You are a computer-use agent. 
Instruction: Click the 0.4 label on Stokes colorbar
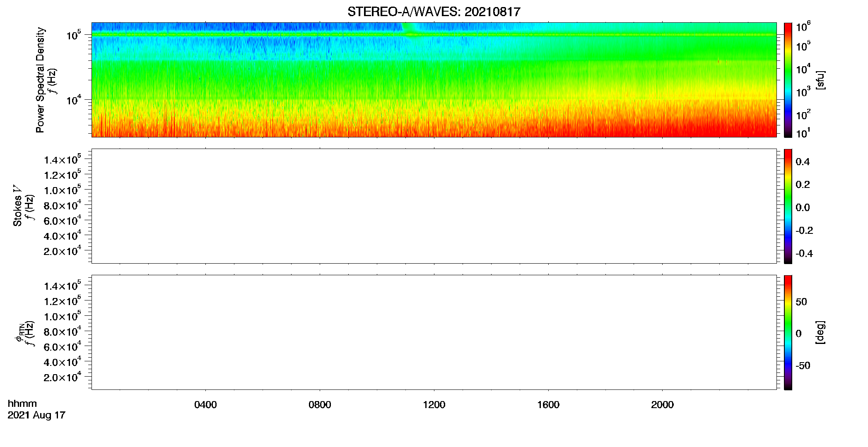pos(803,162)
